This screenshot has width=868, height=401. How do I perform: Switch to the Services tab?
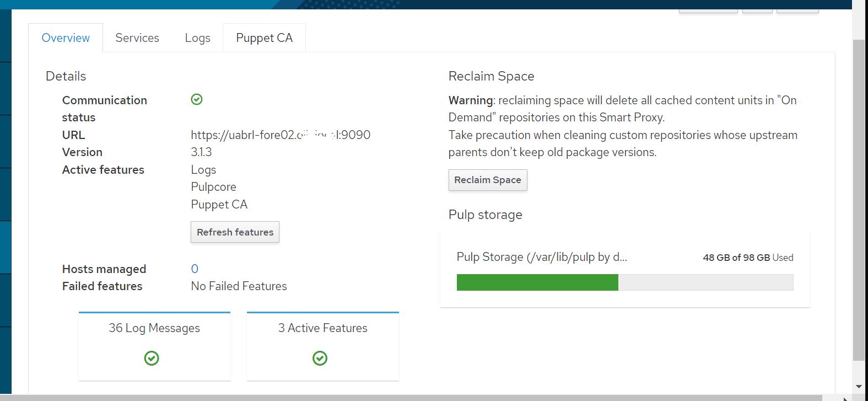(137, 38)
